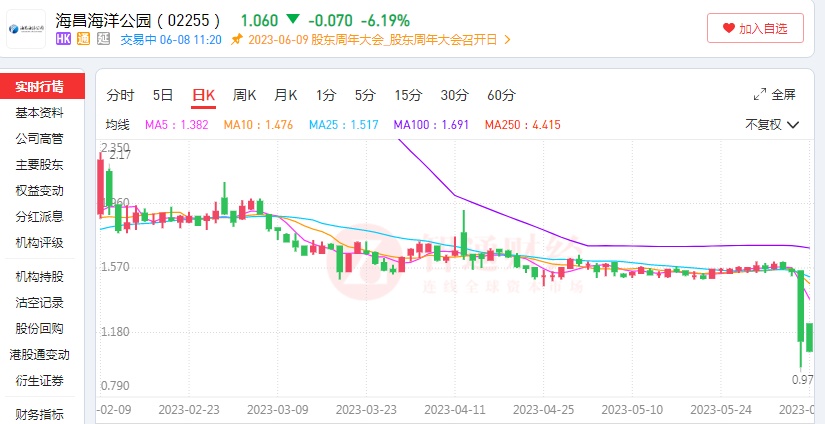825x424 pixels.
Task: Click the 2023-03-09 date axis label
Action: 277,409
